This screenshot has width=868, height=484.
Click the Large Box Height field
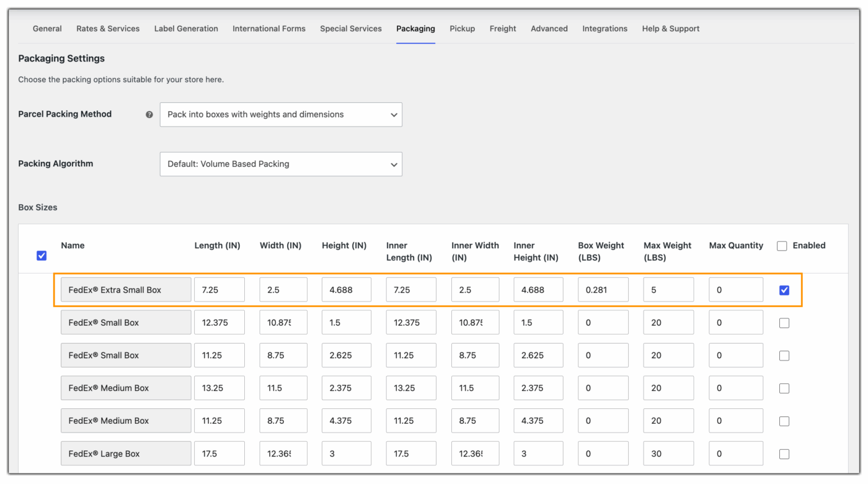[347, 454]
